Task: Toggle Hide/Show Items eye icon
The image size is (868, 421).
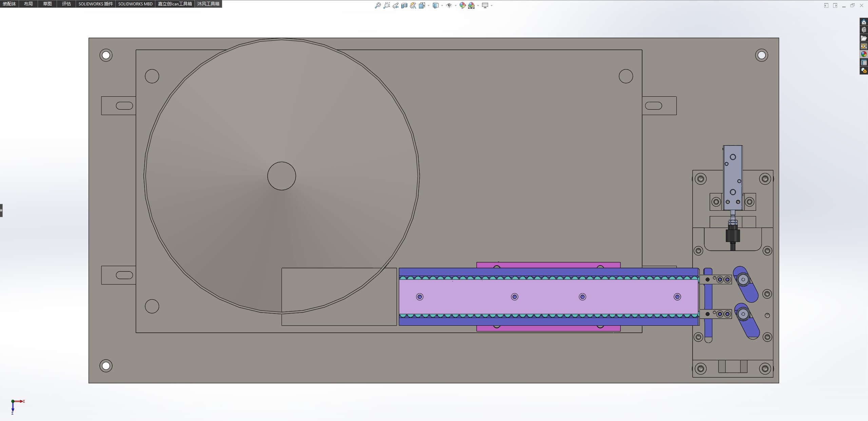Action: 449,5
